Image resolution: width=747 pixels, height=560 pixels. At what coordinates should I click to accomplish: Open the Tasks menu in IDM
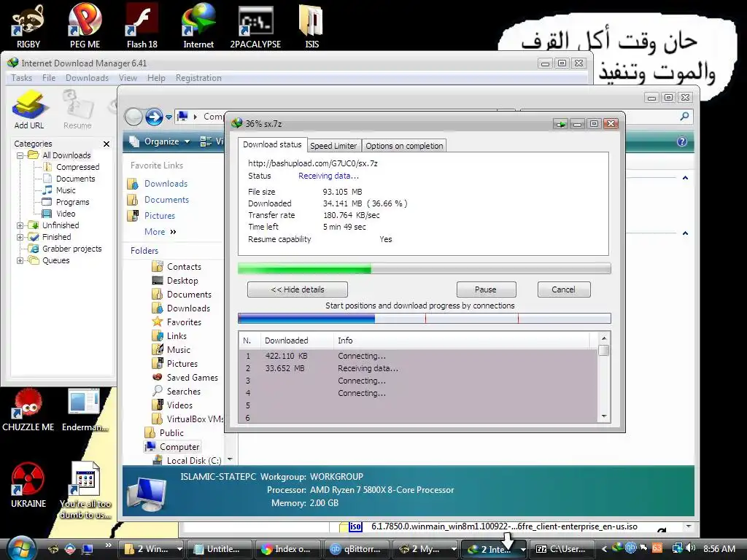[21, 78]
